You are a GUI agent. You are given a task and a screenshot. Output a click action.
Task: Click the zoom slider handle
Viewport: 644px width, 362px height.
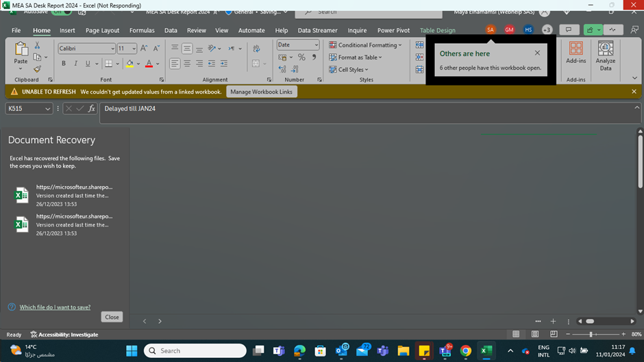(x=591, y=335)
